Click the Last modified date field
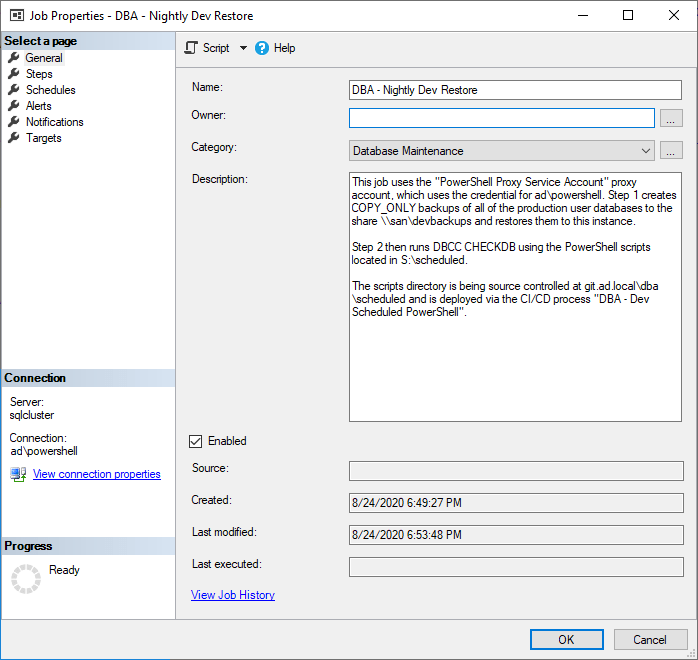Viewport: 698px width, 660px height. (516, 535)
